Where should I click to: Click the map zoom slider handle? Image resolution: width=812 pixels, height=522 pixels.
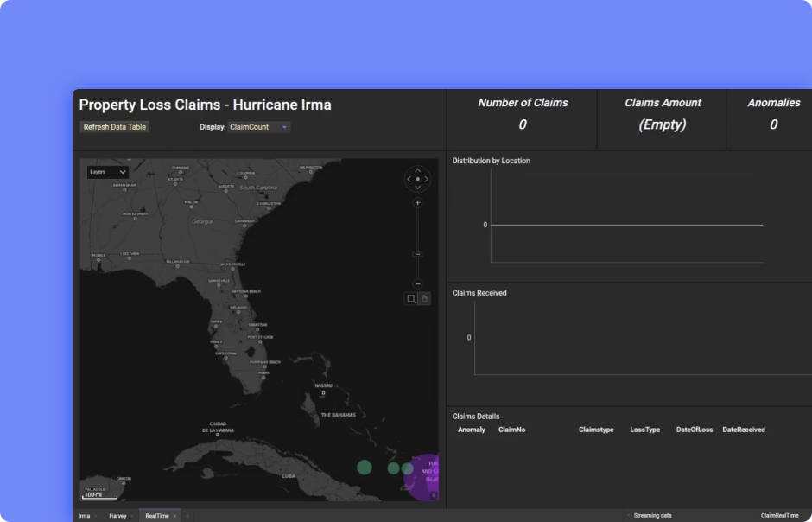[x=418, y=254]
